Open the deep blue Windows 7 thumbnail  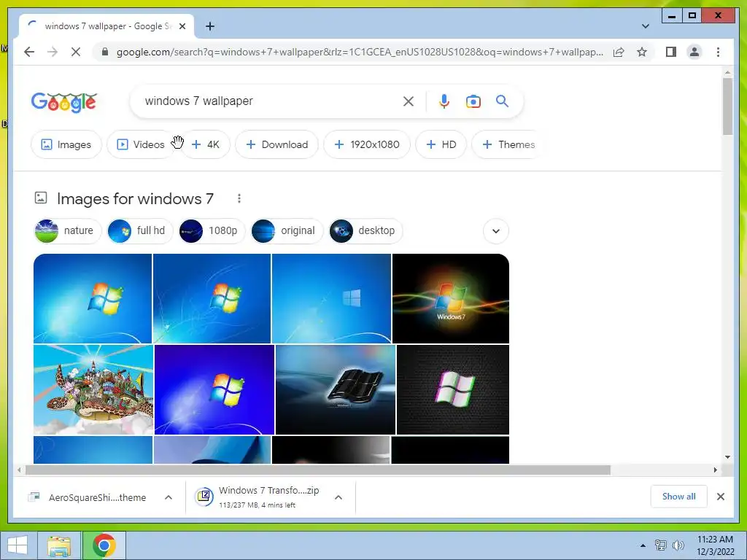[214, 389]
